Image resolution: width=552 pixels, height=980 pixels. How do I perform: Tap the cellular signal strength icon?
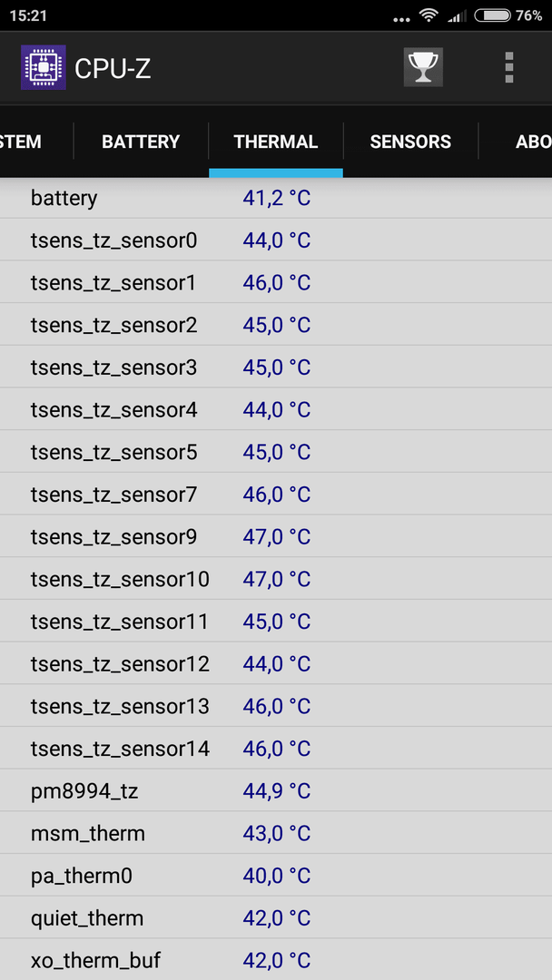coord(458,16)
